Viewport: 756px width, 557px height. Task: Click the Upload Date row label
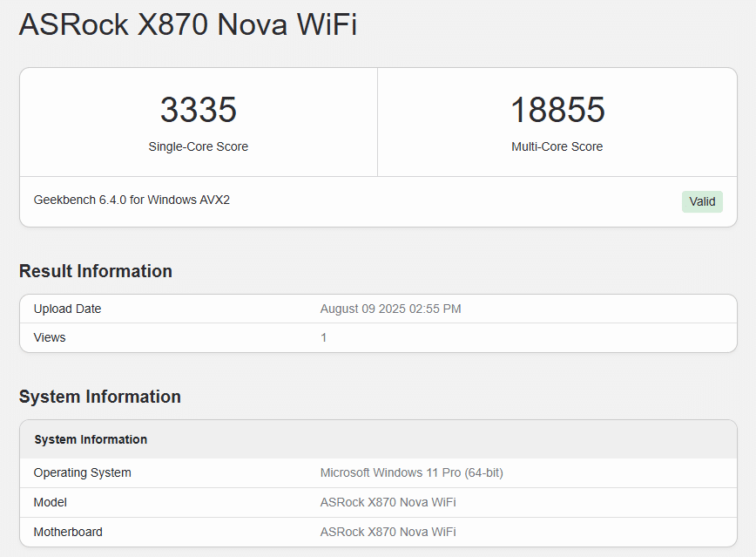click(68, 309)
